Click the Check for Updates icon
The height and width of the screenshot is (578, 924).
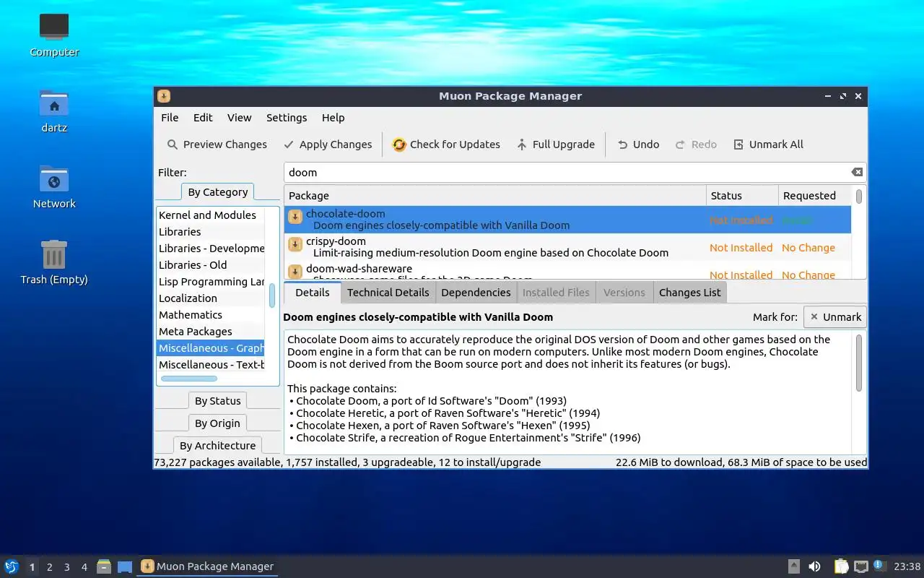[x=399, y=144]
